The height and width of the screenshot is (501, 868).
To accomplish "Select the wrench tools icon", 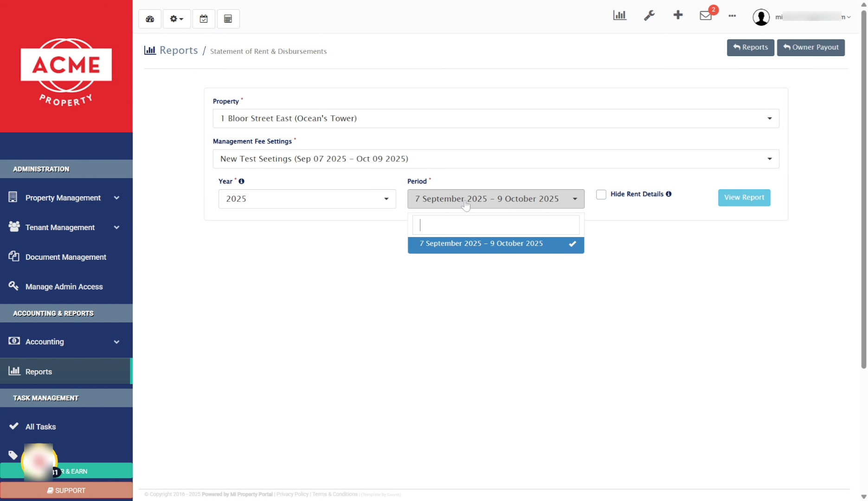I will click(649, 15).
